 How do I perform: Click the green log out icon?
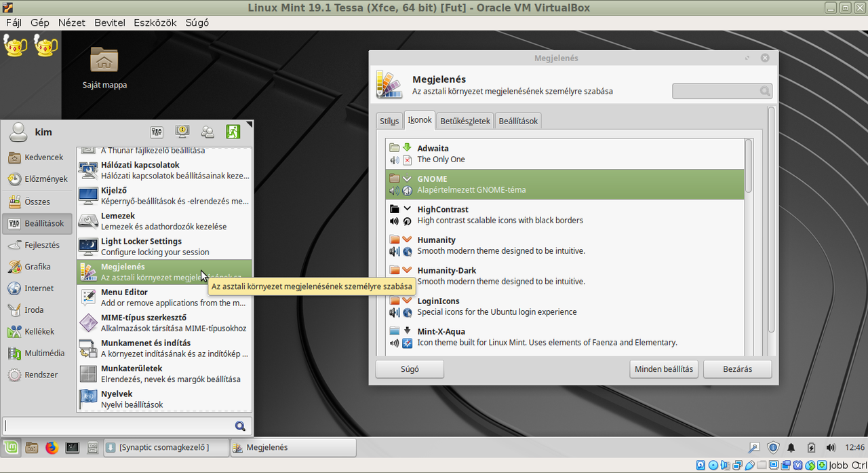(233, 132)
